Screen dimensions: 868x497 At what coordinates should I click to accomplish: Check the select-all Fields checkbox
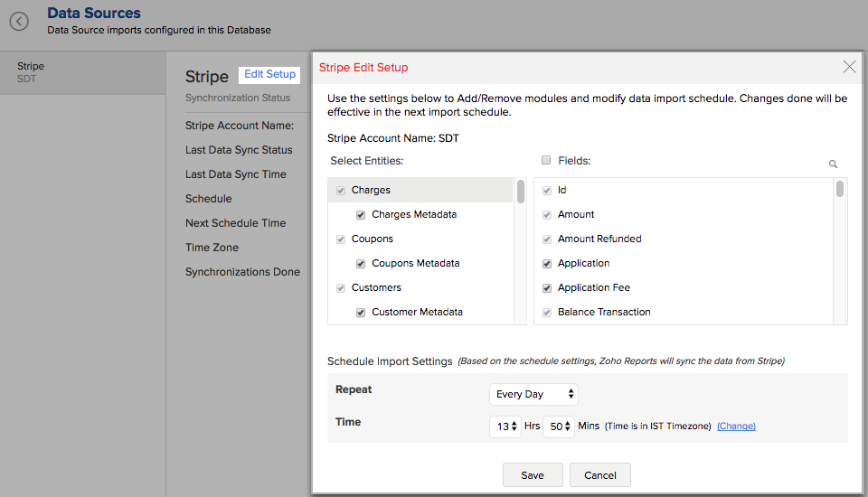tap(545, 161)
